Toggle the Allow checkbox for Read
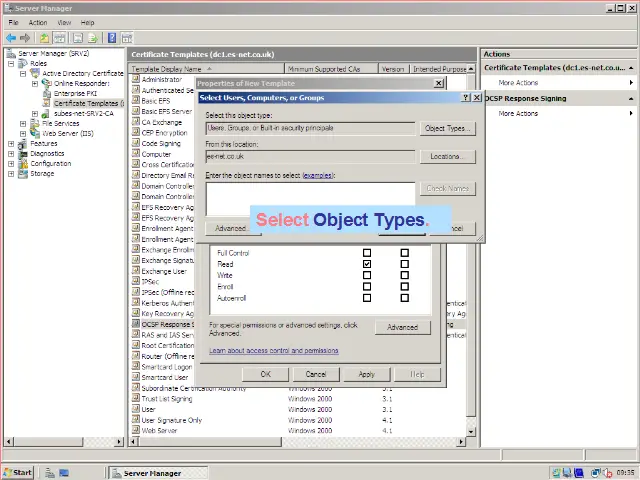The image size is (640, 480). coord(367,264)
